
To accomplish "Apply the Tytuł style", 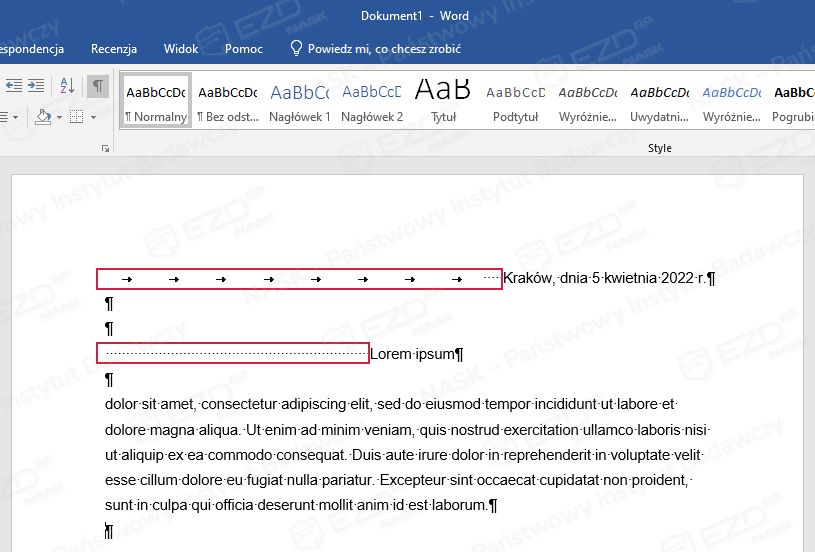I will click(443, 101).
